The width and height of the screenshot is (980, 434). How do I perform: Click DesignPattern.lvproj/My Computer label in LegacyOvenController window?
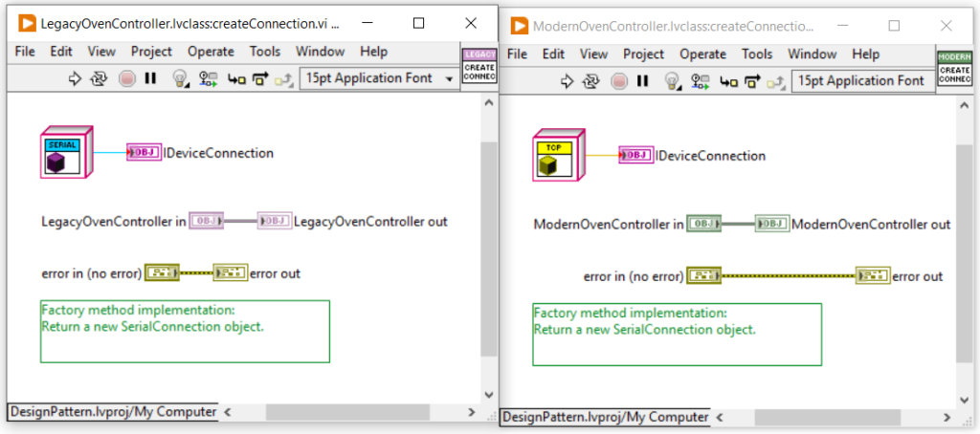tap(113, 412)
